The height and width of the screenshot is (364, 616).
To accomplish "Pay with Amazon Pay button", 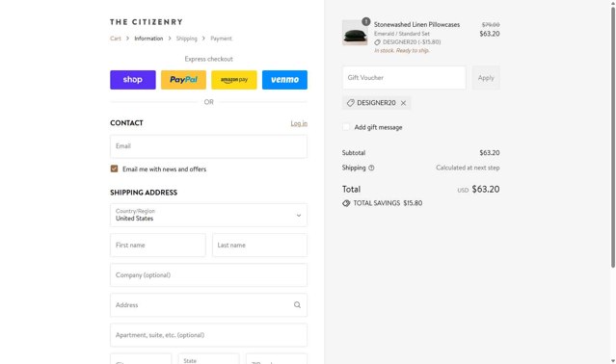I will pyautogui.click(x=234, y=80).
